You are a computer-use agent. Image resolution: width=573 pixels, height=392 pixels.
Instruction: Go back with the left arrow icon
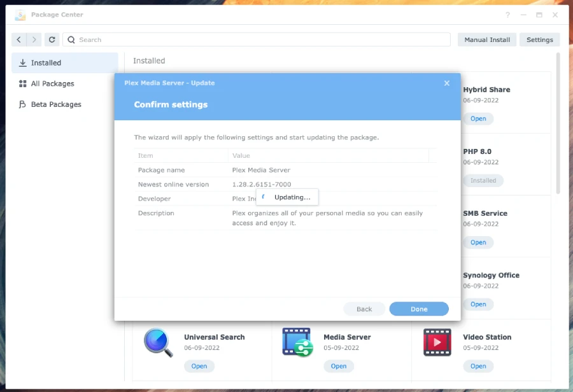(18, 39)
